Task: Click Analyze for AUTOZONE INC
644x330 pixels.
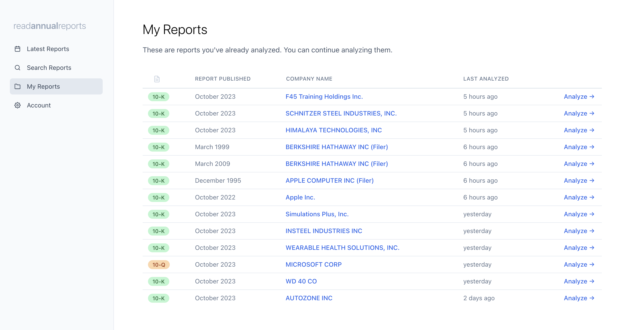Action: (x=579, y=298)
